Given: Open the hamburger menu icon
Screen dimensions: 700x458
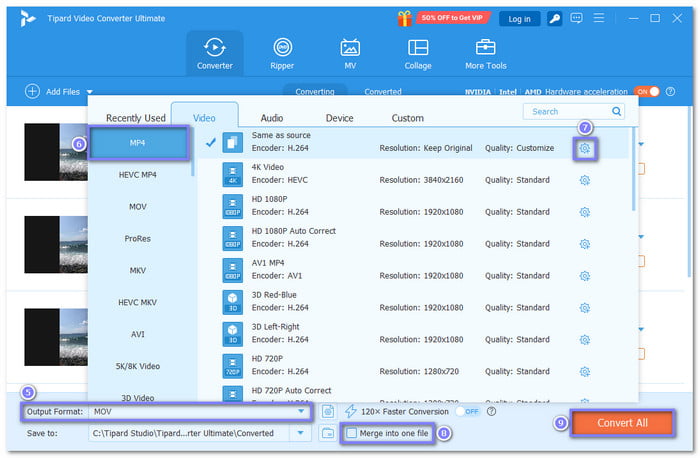Looking at the screenshot, I should click(x=599, y=18).
